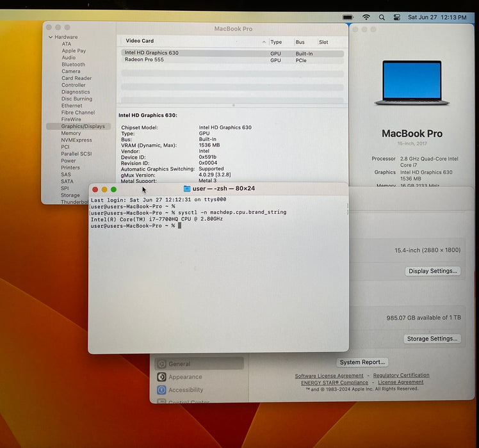Select Card Reader in the hardware sidebar
479x448 pixels.
coord(76,78)
